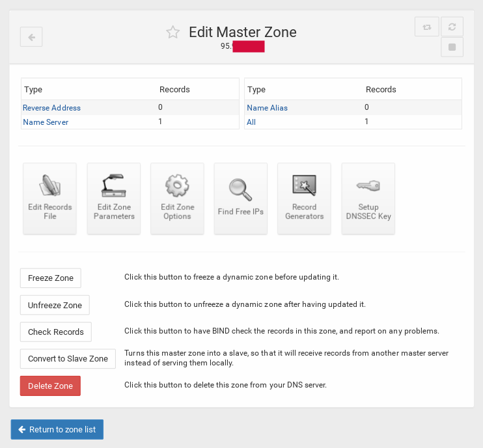Click the back arrow button in header
The image size is (483, 448).
point(31,37)
